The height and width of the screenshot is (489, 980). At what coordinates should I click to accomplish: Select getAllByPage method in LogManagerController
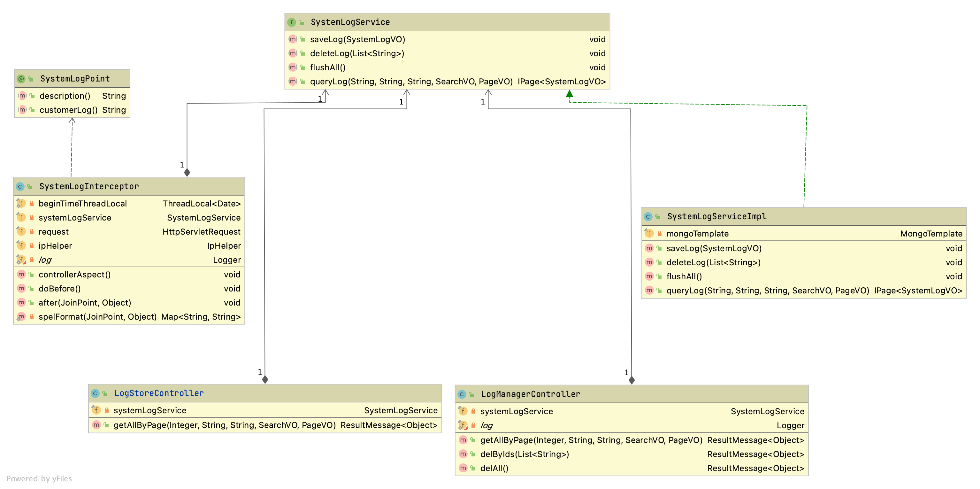(591, 440)
